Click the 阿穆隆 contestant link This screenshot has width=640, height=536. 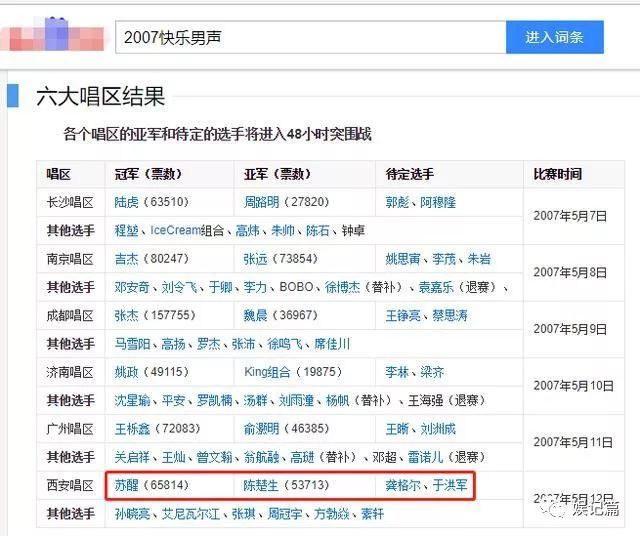point(438,202)
